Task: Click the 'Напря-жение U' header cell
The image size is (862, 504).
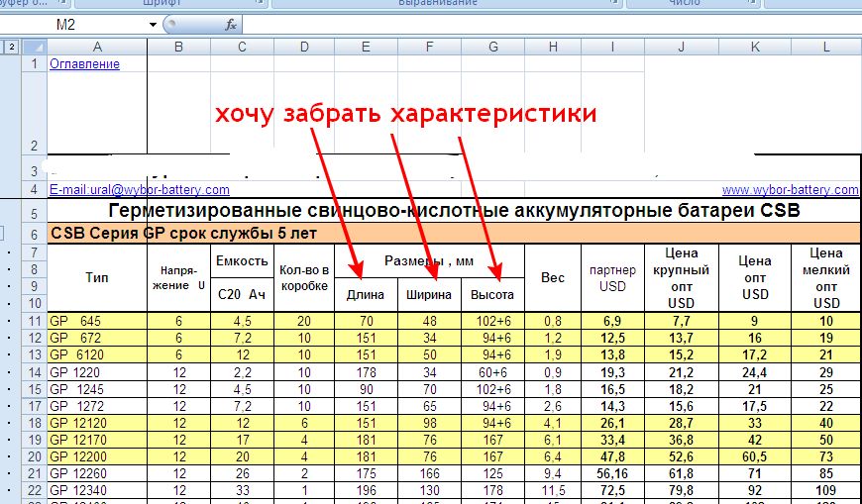Action: click(x=178, y=278)
